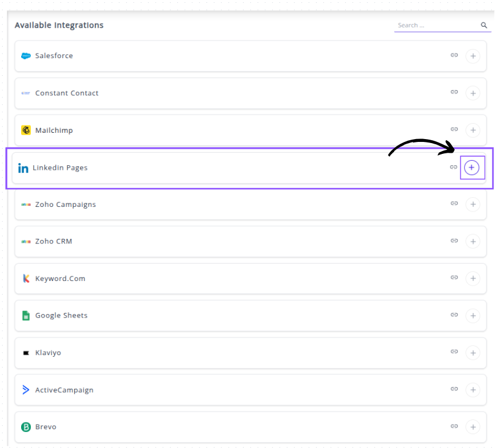
Task: Click the link icon for Zoho CRM
Action: [x=454, y=241]
